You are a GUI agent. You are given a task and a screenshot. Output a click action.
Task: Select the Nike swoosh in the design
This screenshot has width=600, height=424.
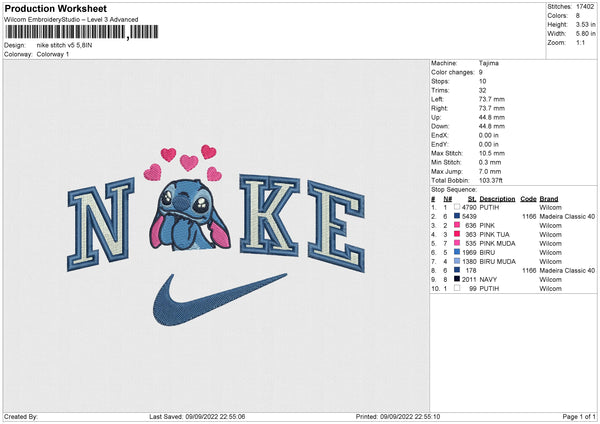pos(220,299)
